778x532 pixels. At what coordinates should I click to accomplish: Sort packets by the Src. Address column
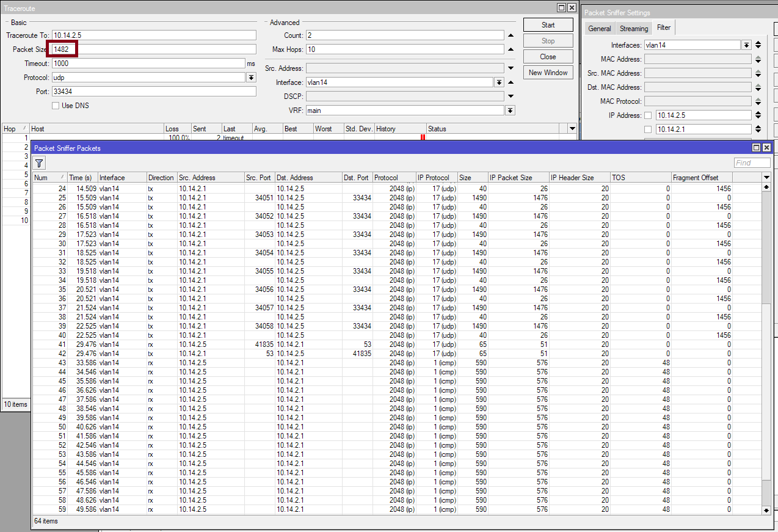tap(211, 178)
